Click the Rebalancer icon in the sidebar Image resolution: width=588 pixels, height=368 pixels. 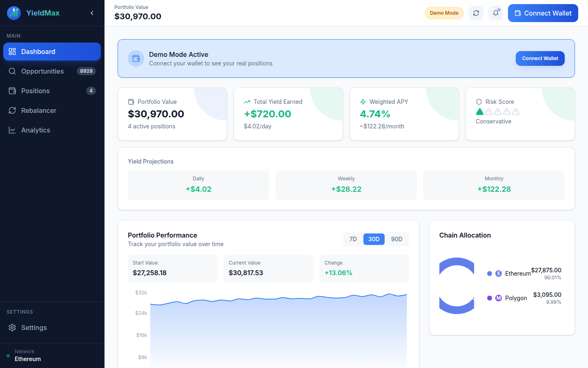pos(12,110)
